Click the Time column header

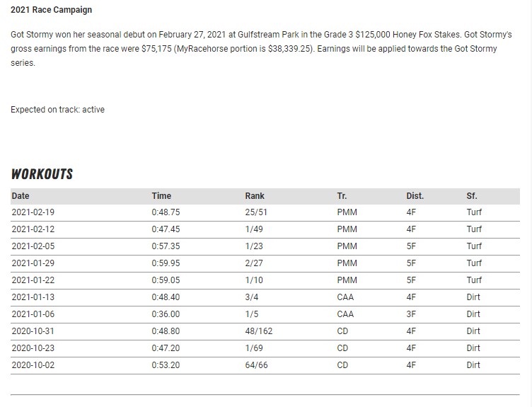(161, 196)
